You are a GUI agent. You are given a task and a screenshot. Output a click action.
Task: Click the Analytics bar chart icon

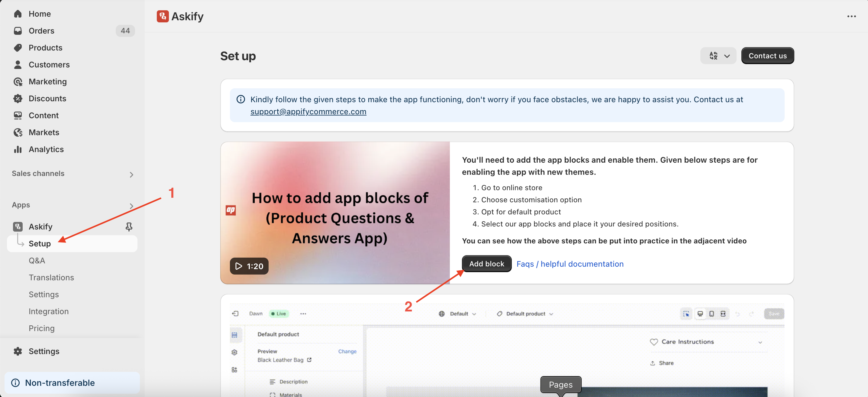(x=18, y=149)
